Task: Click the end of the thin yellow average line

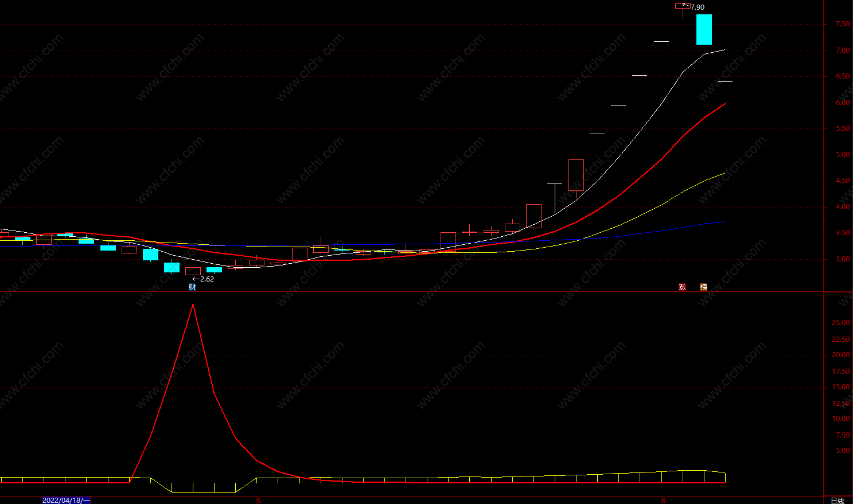Action: [725, 173]
